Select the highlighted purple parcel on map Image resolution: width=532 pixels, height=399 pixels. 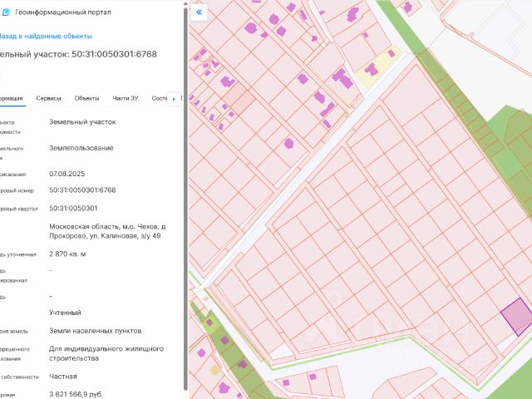pos(516,316)
